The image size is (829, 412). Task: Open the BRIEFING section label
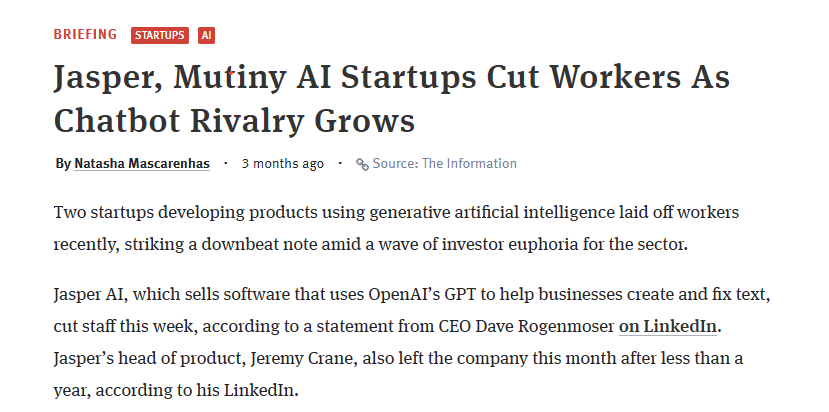tap(85, 35)
